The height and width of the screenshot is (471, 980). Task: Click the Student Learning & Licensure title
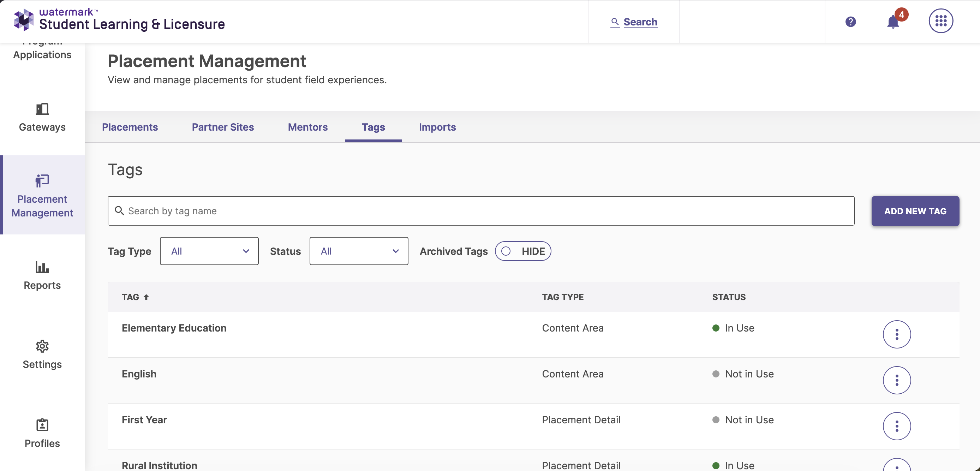click(x=132, y=24)
